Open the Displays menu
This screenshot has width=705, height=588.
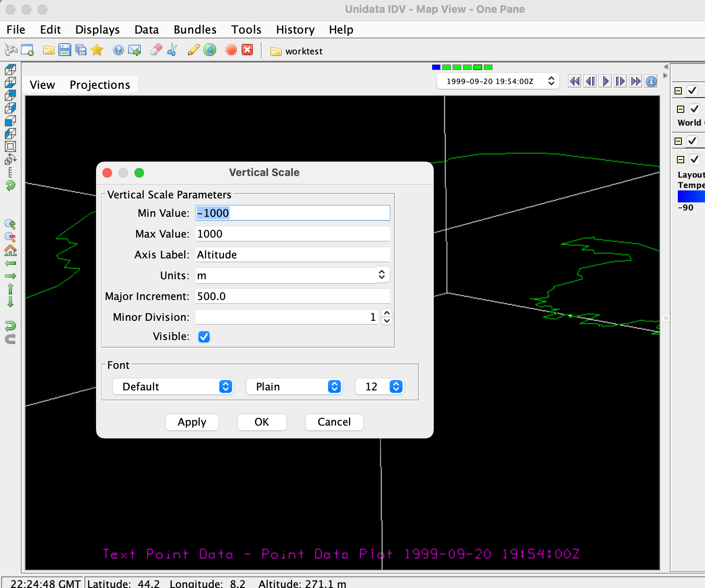click(x=97, y=30)
